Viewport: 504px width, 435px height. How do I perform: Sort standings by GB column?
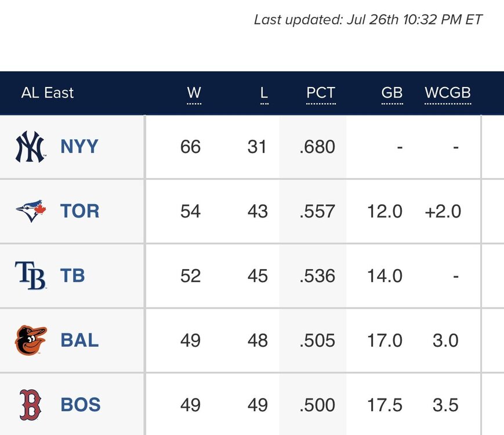392,93
